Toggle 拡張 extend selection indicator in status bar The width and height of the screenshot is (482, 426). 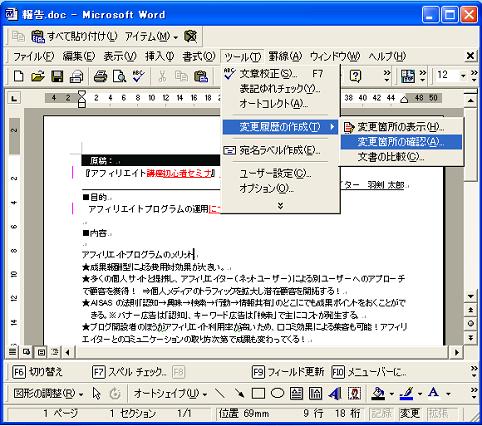tap(438, 414)
